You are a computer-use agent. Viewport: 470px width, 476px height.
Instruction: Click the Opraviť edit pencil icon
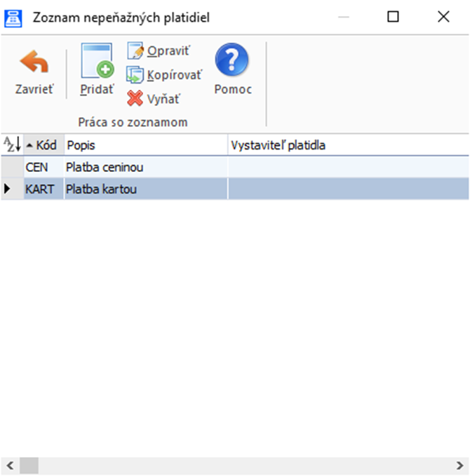pyautogui.click(x=135, y=51)
